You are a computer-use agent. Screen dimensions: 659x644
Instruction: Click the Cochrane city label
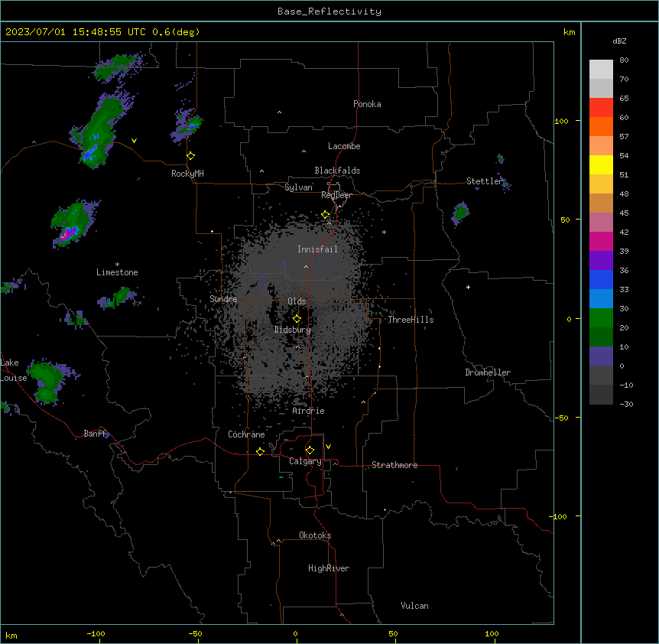coord(246,434)
